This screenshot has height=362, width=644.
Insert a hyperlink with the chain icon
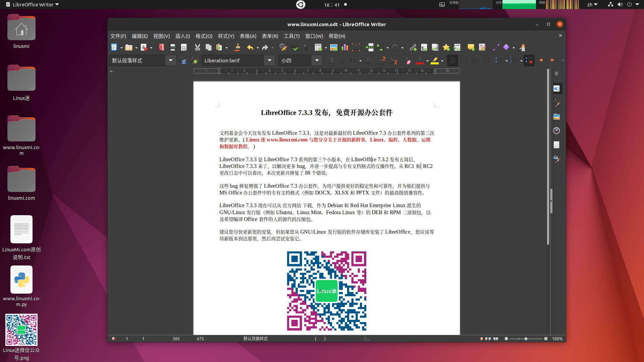(413, 48)
